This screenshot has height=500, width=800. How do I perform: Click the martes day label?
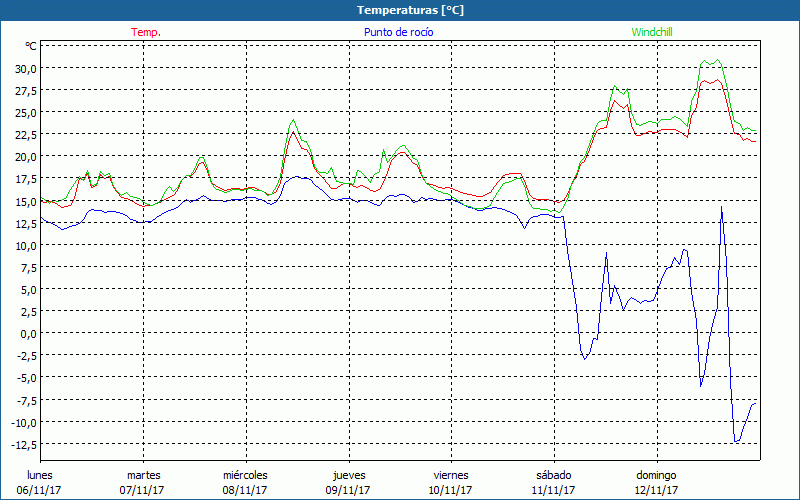click(143, 475)
